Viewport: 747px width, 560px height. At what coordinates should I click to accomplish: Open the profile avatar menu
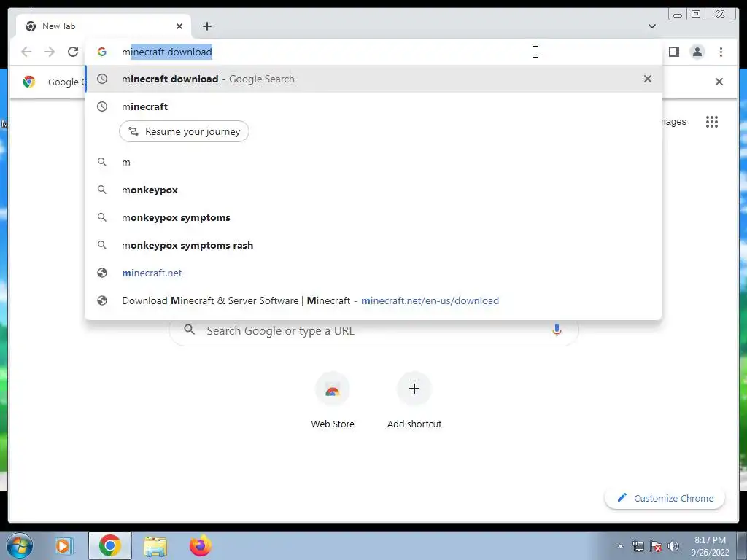pos(697,52)
